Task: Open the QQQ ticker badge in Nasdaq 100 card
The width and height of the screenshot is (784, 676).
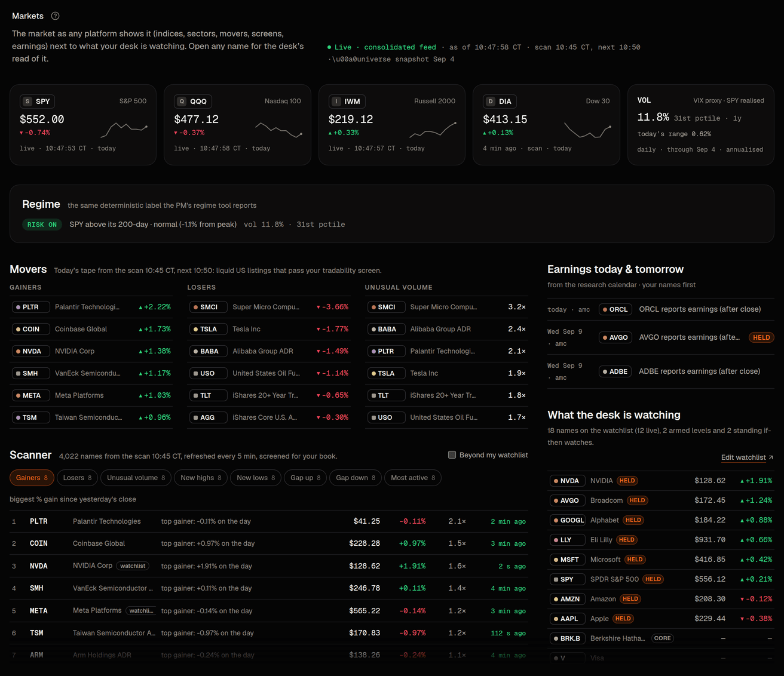Action: pos(193,102)
